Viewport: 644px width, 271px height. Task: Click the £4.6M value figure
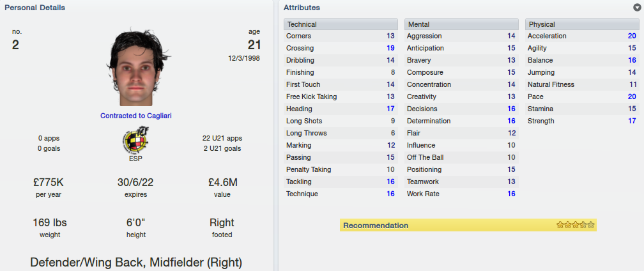(x=222, y=182)
